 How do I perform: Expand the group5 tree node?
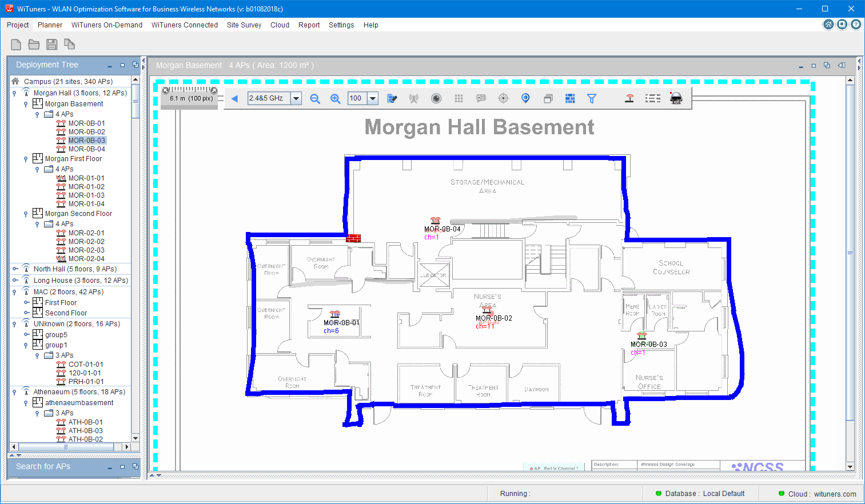point(26,334)
